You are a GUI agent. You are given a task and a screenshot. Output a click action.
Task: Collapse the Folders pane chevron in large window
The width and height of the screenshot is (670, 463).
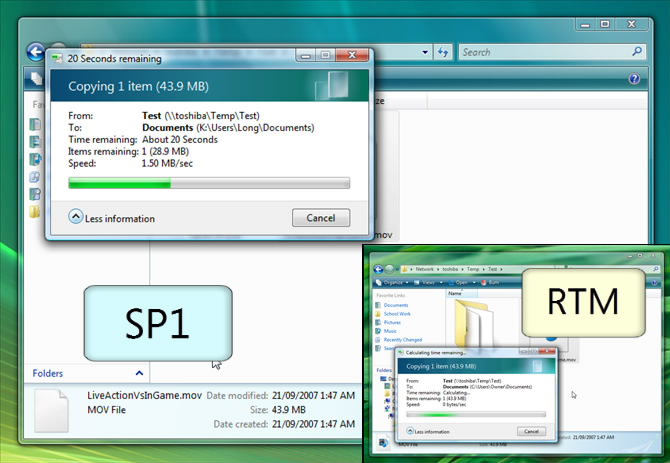pyautogui.click(x=139, y=373)
